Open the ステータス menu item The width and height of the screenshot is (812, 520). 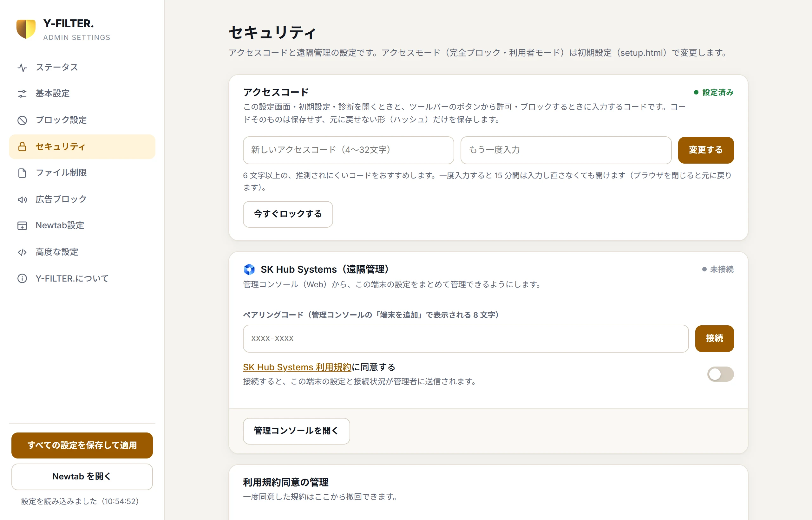(x=82, y=68)
